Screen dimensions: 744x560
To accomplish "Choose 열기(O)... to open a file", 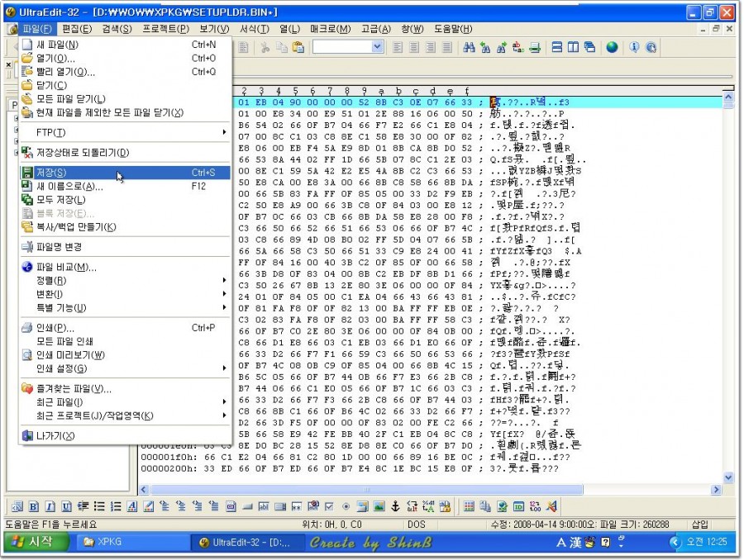I will (126, 59).
